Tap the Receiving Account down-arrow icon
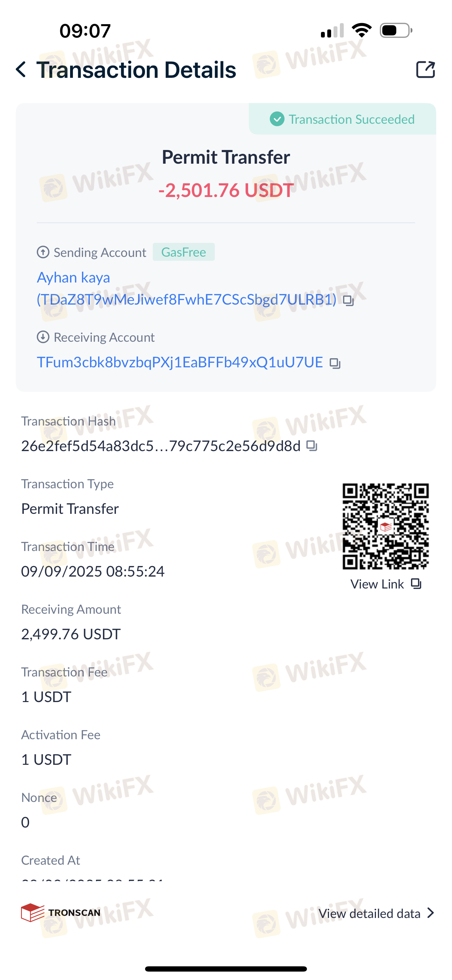 pos(43,337)
